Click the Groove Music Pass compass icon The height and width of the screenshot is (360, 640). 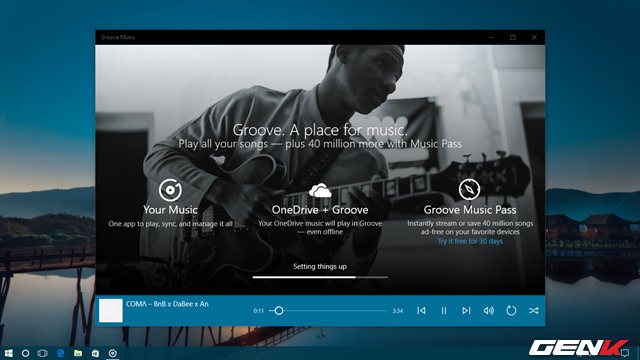(469, 189)
